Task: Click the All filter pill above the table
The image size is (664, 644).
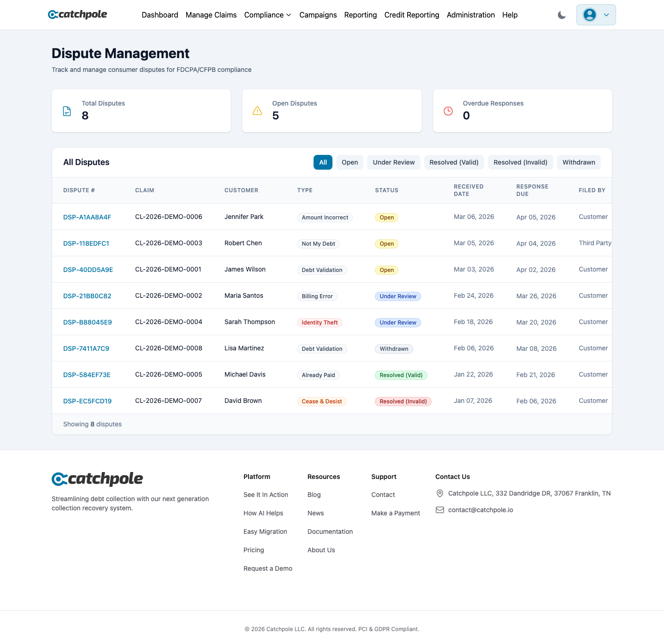Action: pyautogui.click(x=323, y=162)
